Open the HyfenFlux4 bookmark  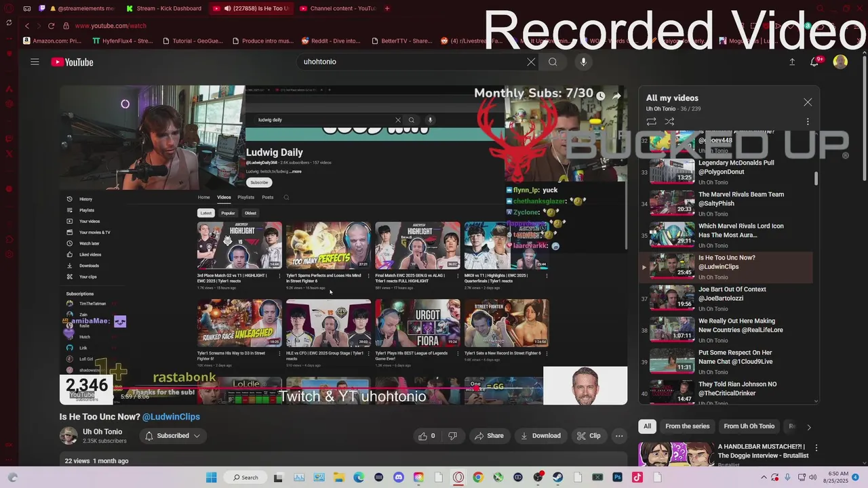123,41
